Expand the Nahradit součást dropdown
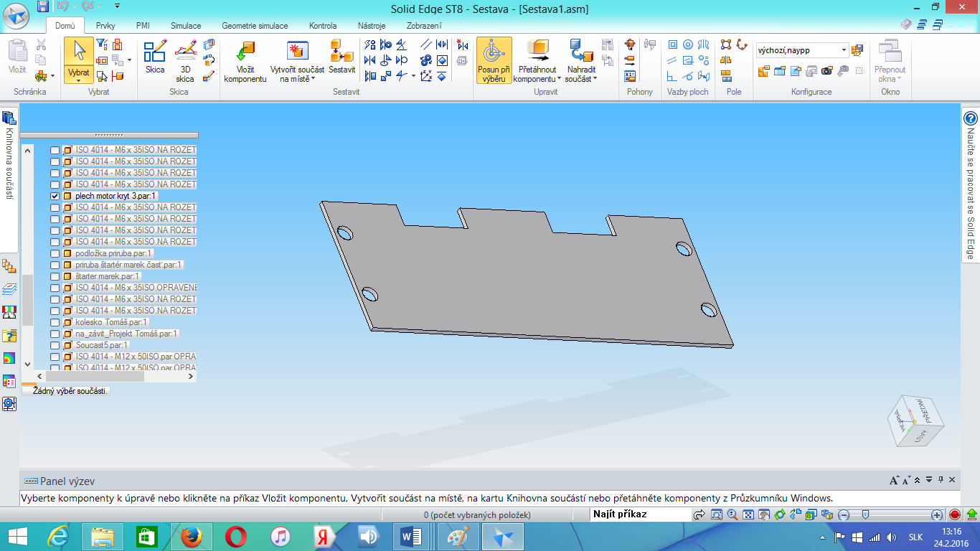 point(595,79)
